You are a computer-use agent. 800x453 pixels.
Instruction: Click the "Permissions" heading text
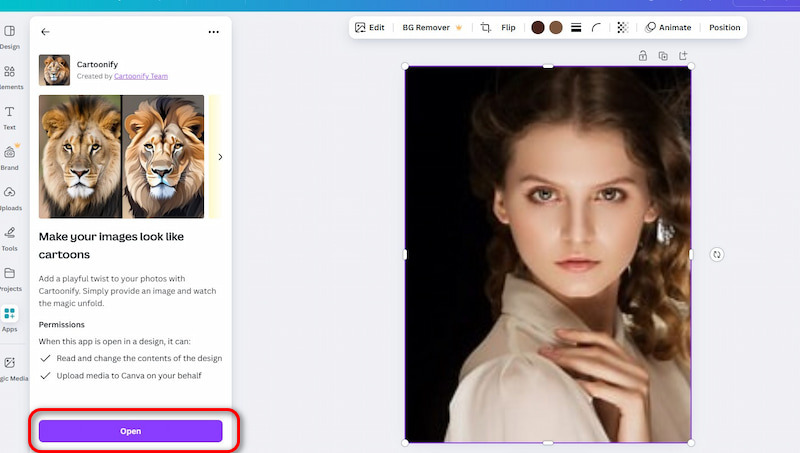62,324
